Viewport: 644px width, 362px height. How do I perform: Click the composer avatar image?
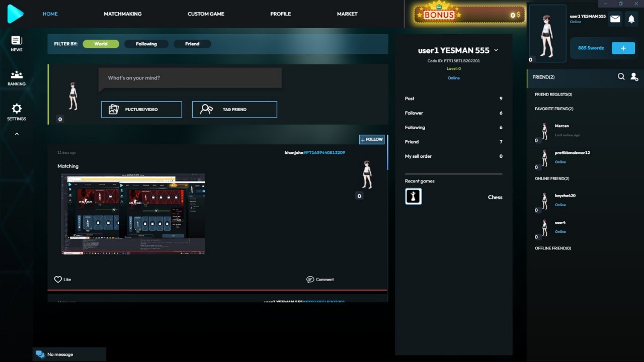click(73, 96)
